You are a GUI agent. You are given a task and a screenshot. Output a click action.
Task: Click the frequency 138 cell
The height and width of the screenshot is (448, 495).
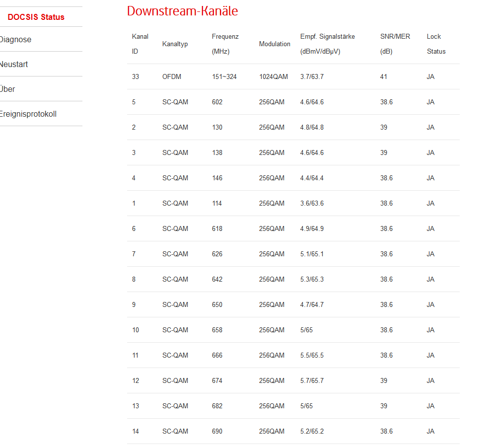pyautogui.click(x=217, y=152)
